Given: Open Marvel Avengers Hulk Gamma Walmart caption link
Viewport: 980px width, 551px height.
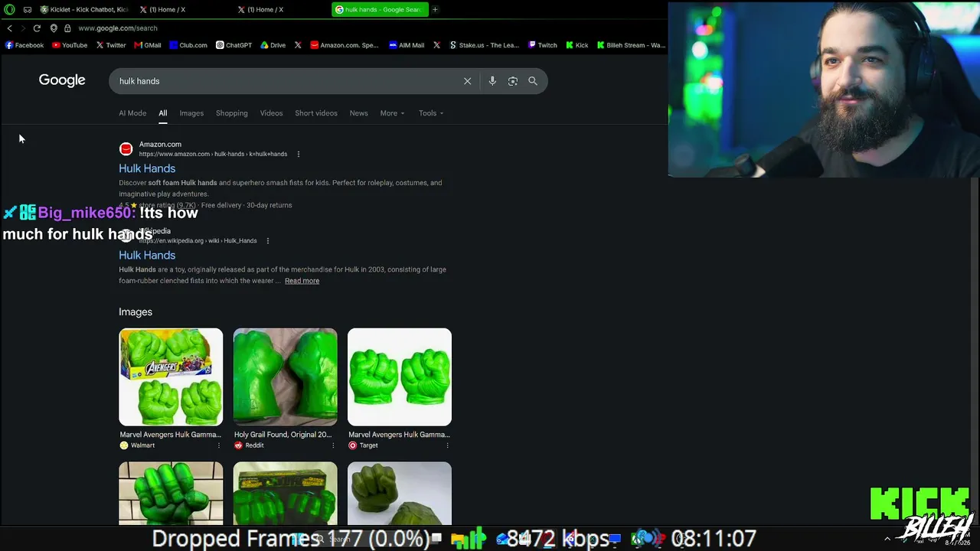Looking at the screenshot, I should coord(170,435).
